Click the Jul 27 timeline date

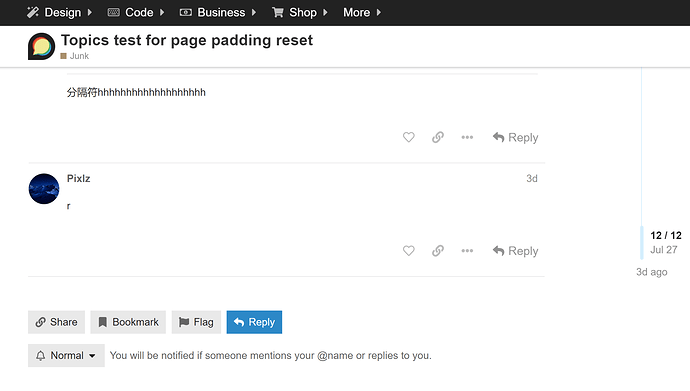click(x=664, y=250)
